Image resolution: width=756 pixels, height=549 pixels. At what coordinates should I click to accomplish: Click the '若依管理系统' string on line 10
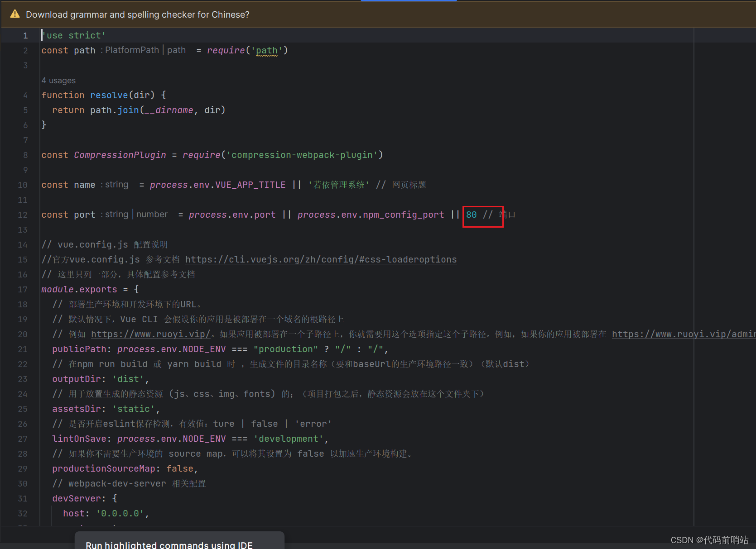pos(339,185)
